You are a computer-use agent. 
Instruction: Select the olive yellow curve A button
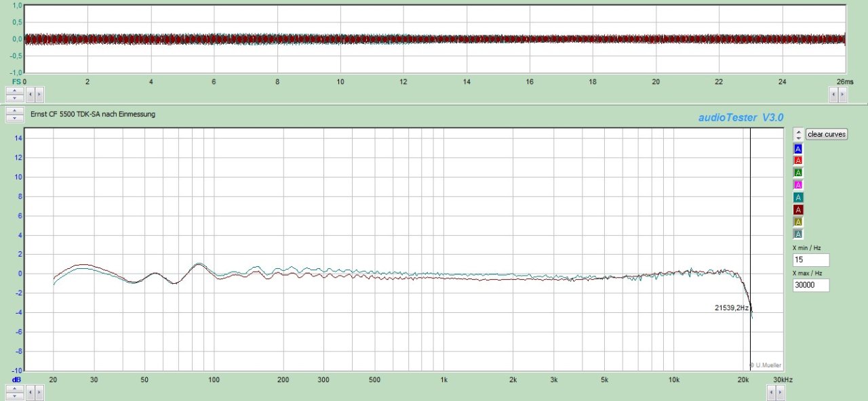coord(798,221)
